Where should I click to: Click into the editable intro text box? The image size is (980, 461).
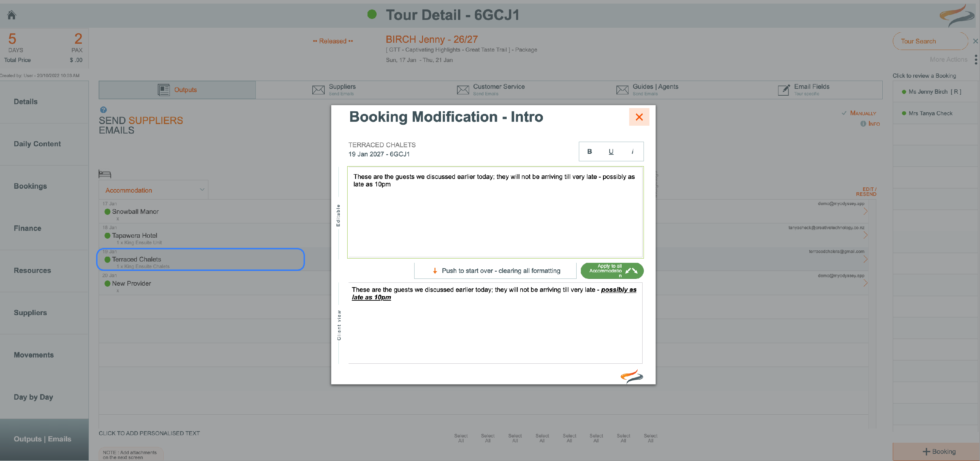[x=495, y=212]
